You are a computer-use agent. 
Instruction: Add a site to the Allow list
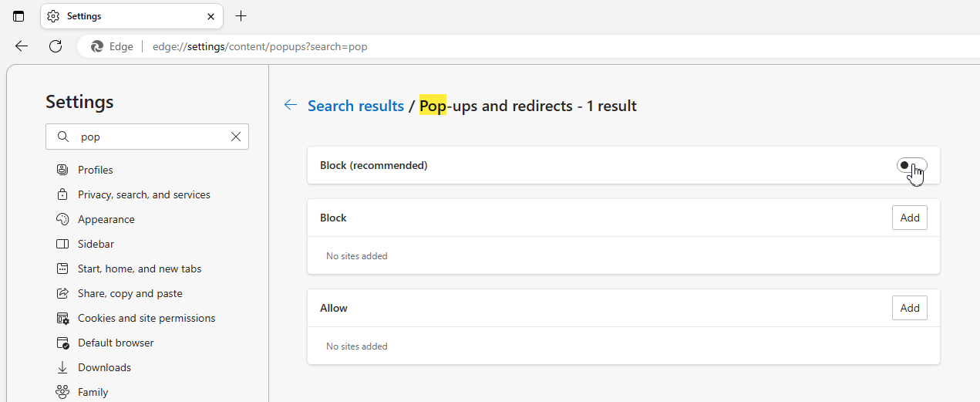pyautogui.click(x=909, y=308)
